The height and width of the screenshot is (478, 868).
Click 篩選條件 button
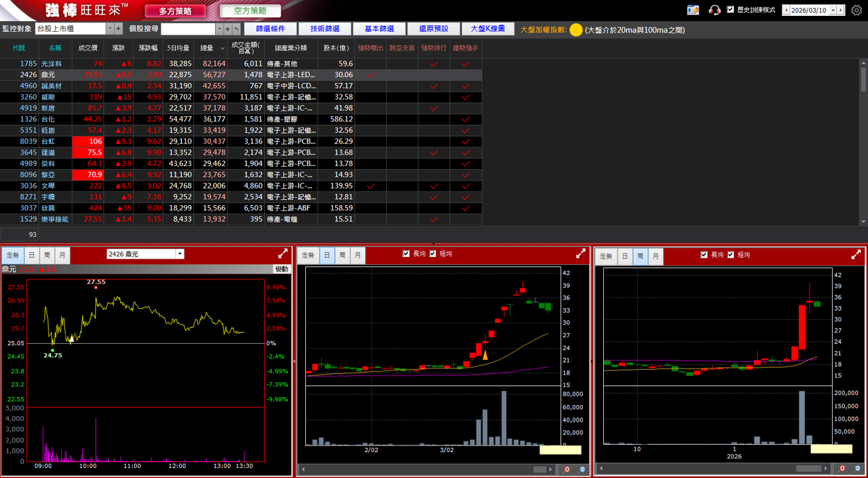pos(270,29)
